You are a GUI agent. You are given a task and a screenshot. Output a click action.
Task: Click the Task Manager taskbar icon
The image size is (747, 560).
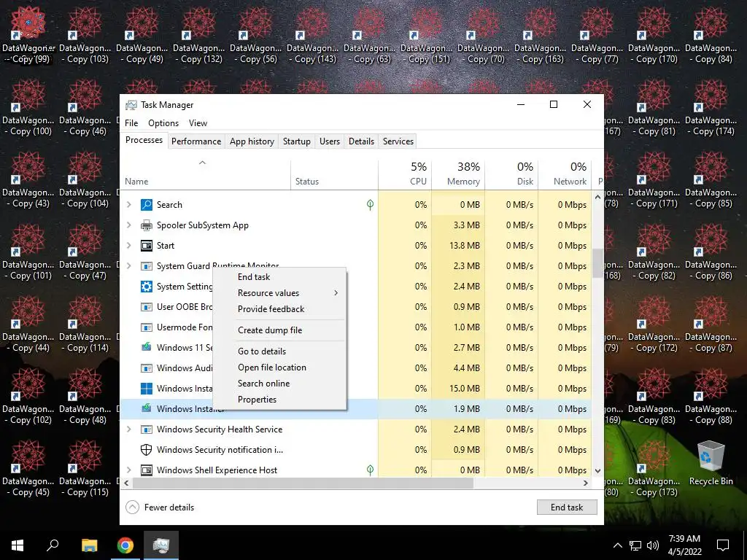pos(161,545)
